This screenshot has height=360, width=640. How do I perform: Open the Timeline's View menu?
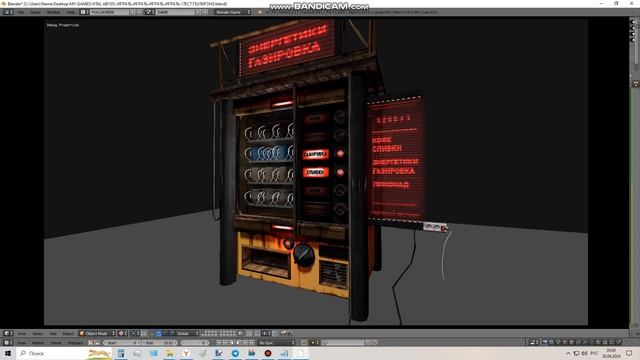pyautogui.click(x=22, y=342)
